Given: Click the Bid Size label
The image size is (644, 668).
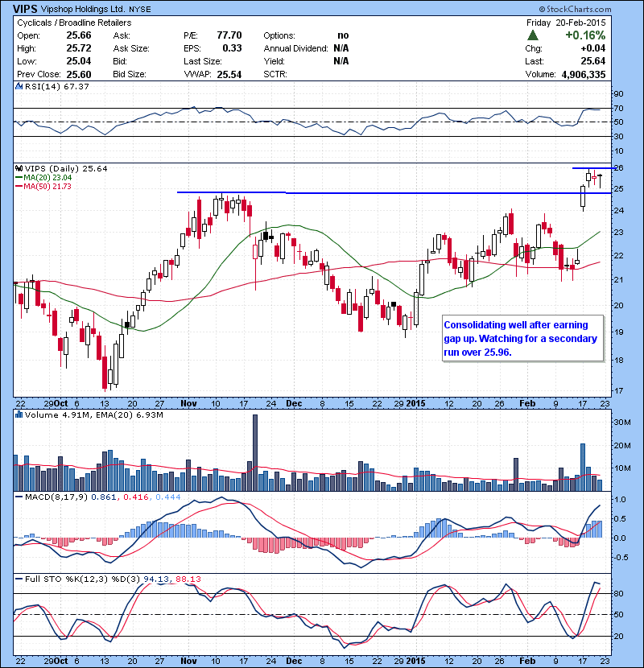Looking at the screenshot, I should point(130,74).
